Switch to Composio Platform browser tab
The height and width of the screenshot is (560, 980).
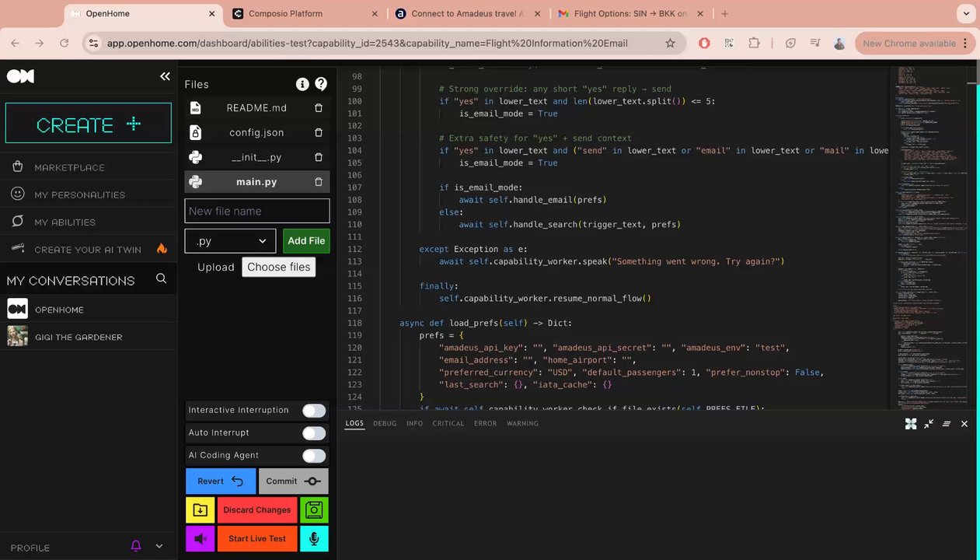tap(305, 13)
